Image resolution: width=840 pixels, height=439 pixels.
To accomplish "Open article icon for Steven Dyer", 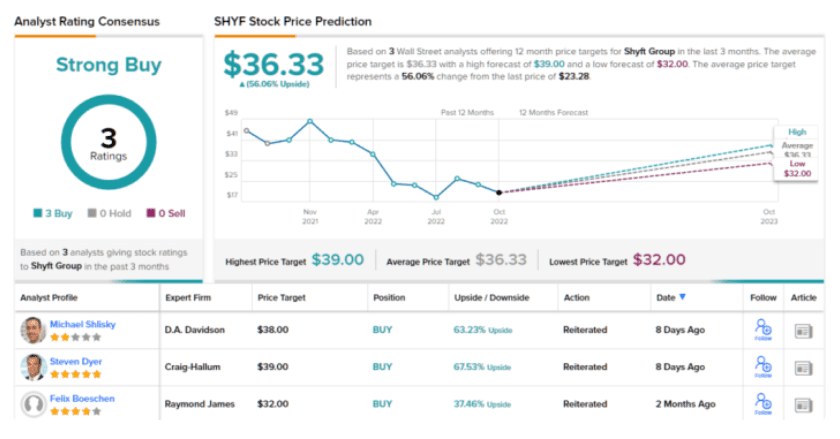I will 803,367.
